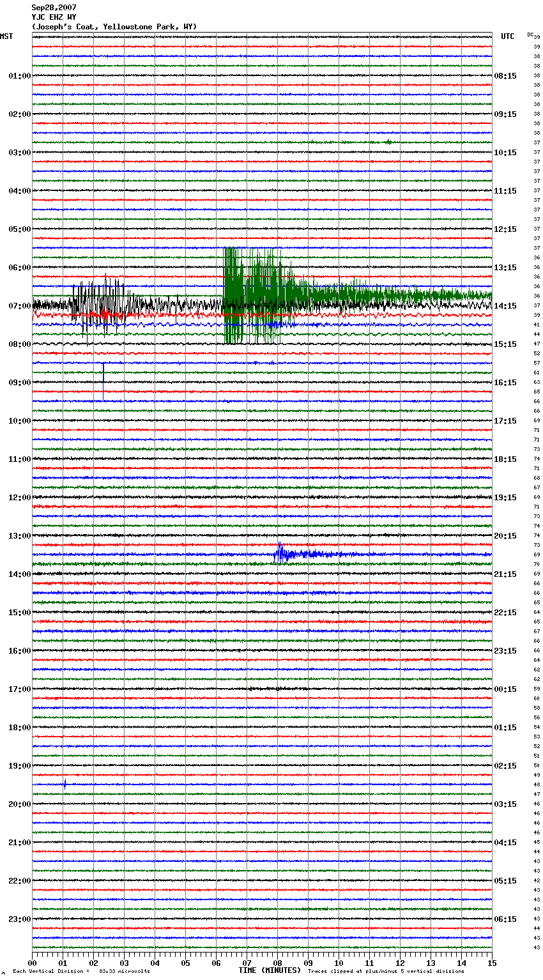Click the 05:15 UTC time label
Viewport: 543px width, 980px height.
pyautogui.click(x=505, y=881)
